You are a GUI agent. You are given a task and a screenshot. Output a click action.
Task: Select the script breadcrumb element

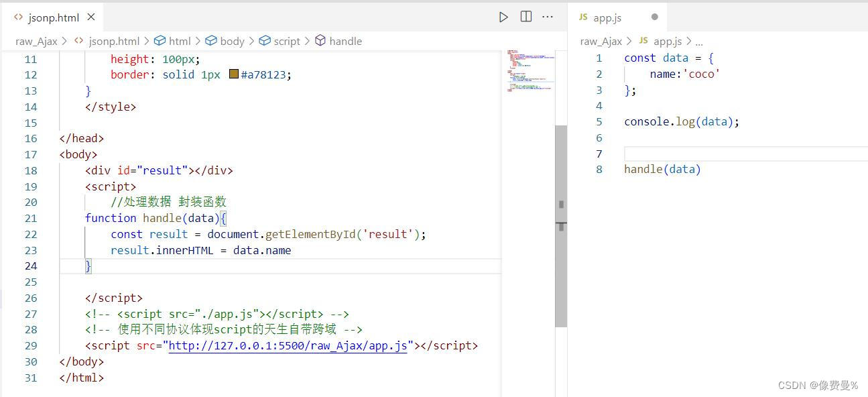point(287,41)
